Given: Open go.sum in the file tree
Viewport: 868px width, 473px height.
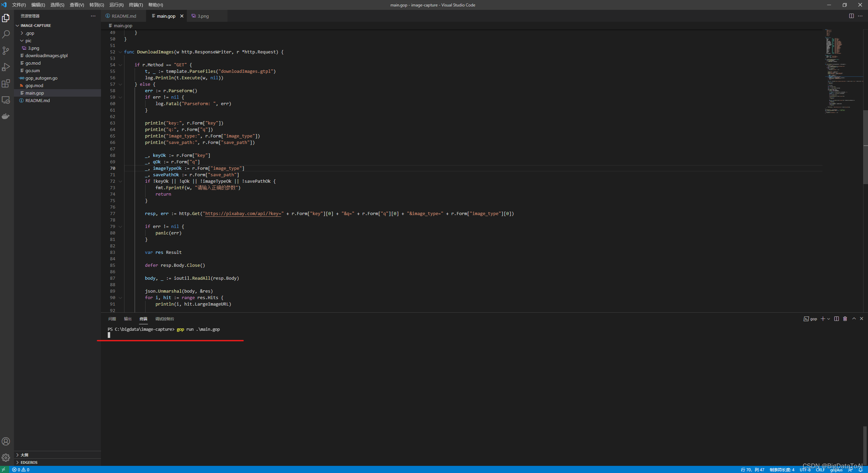Looking at the screenshot, I should [57, 70].
